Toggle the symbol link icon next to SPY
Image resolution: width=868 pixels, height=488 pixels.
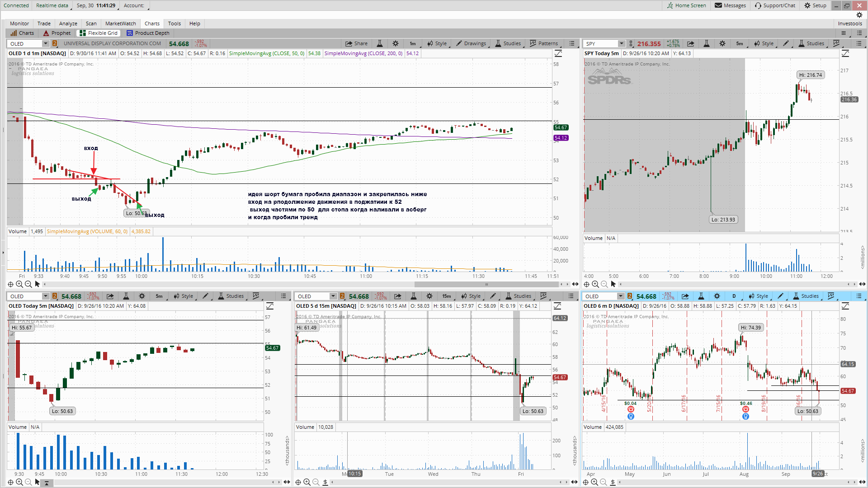click(x=631, y=43)
